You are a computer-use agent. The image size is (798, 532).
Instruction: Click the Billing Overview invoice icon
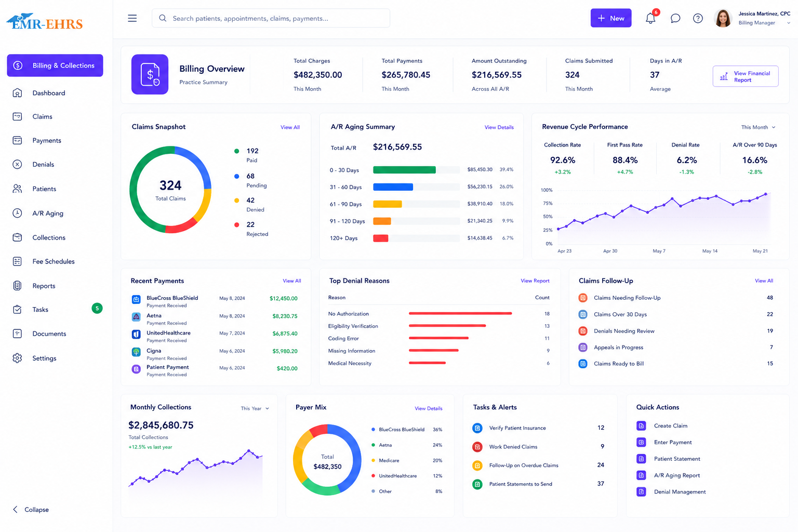pyautogui.click(x=150, y=74)
